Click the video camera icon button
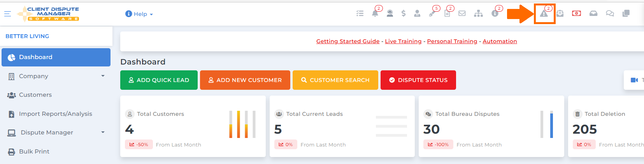644x164 pixels. tap(634, 80)
